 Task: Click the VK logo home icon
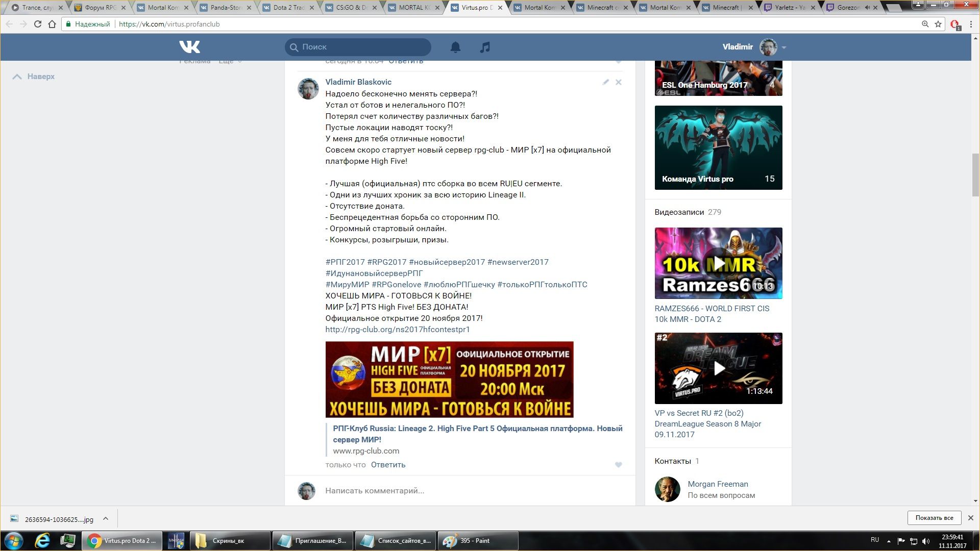189,47
